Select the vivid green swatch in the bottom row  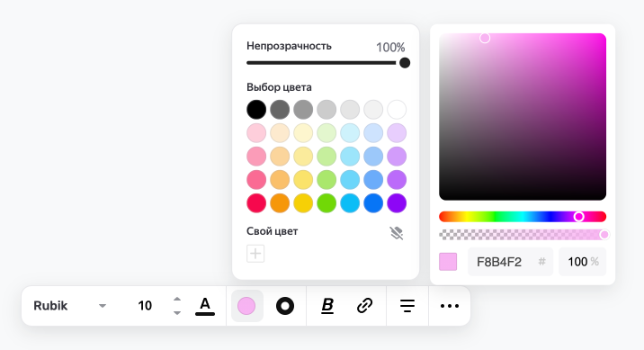click(326, 203)
